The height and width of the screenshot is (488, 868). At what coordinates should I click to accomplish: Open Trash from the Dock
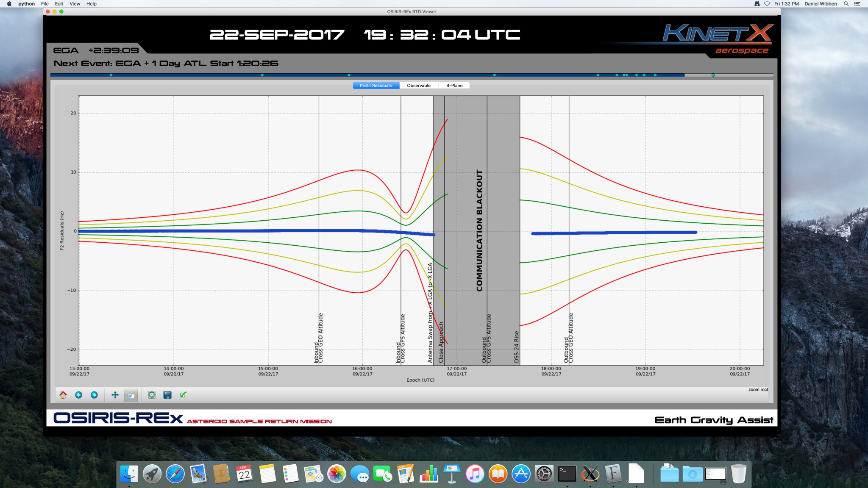click(739, 474)
